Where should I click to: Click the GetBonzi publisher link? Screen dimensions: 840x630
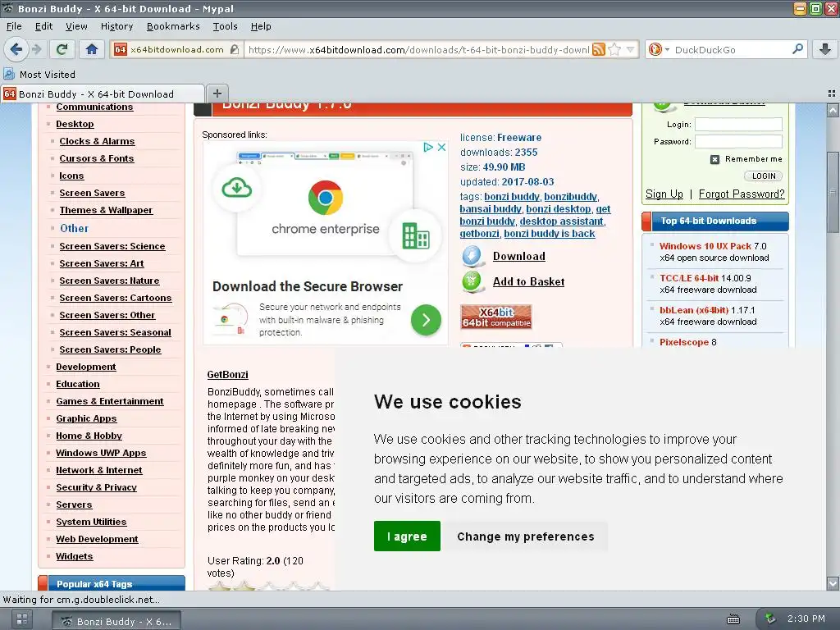pos(228,375)
